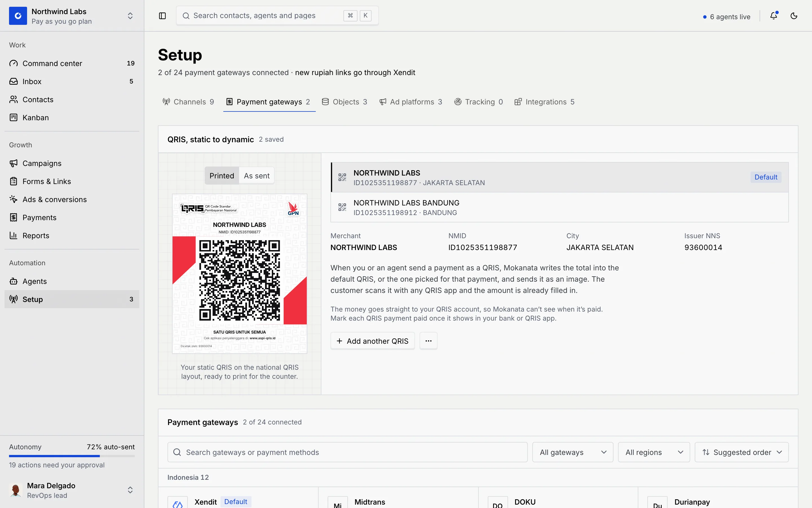The width and height of the screenshot is (812, 508).
Task: Click the search gateways or payment methods field
Action: pos(347,452)
